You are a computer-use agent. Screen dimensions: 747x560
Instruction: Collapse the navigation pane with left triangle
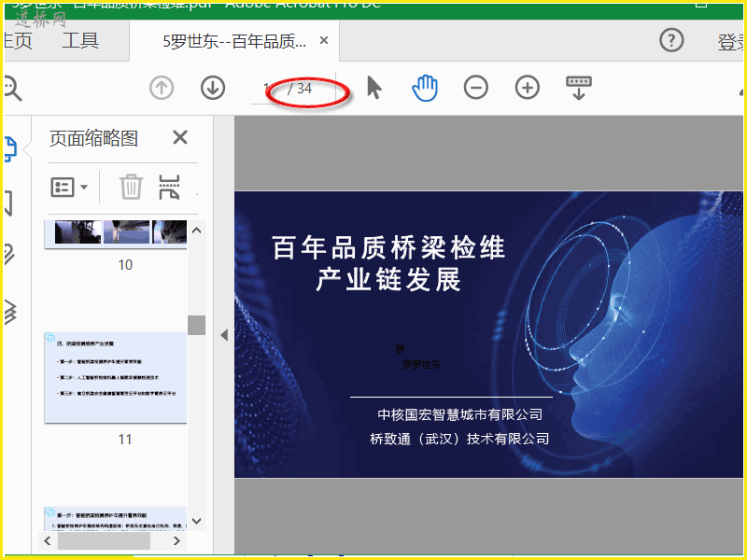click(224, 335)
